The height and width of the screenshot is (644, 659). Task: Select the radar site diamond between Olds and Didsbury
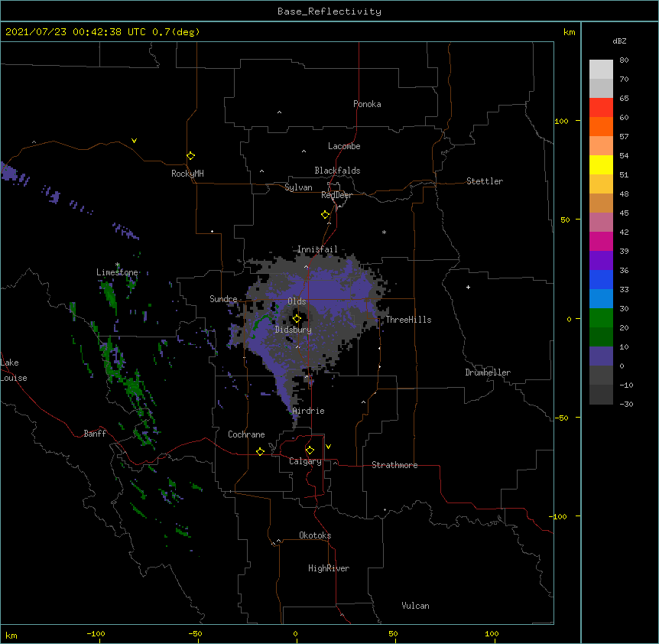pos(297,318)
